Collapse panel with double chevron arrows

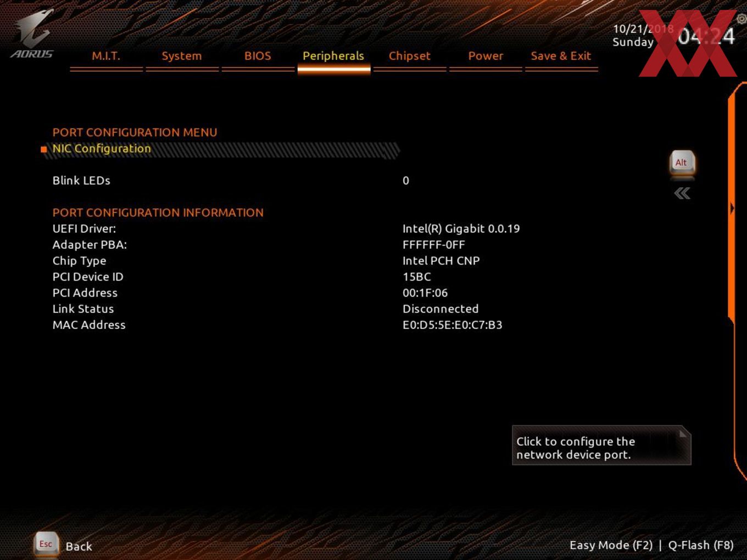[x=682, y=193]
